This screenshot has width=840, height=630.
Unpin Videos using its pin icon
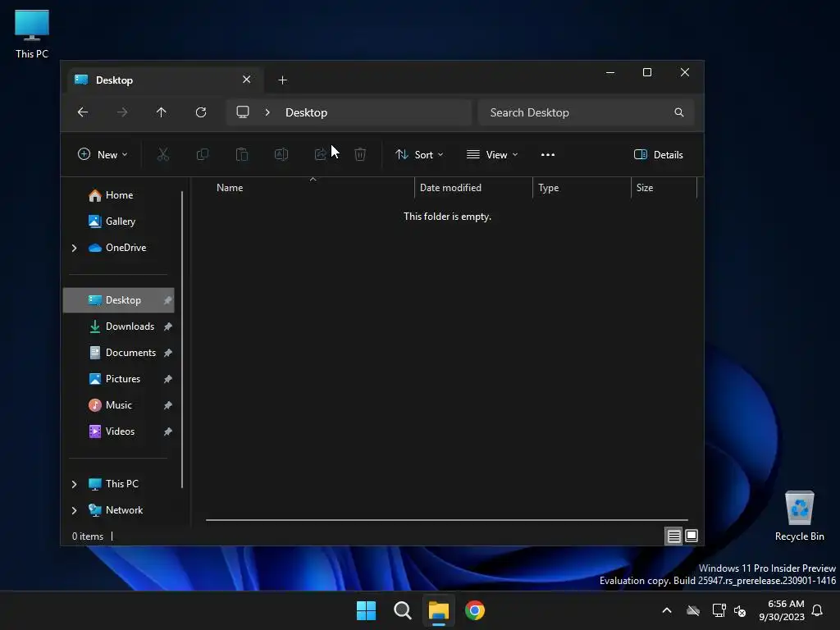[167, 431]
